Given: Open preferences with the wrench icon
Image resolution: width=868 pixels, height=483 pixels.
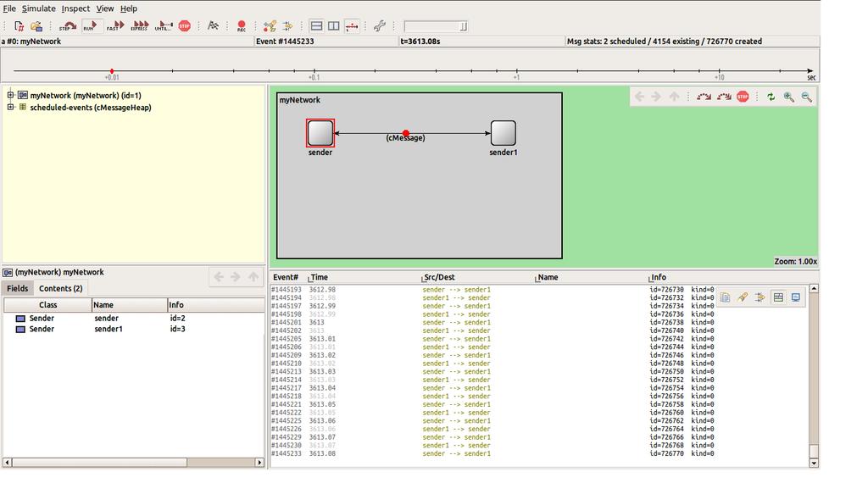Looking at the screenshot, I should pyautogui.click(x=379, y=26).
